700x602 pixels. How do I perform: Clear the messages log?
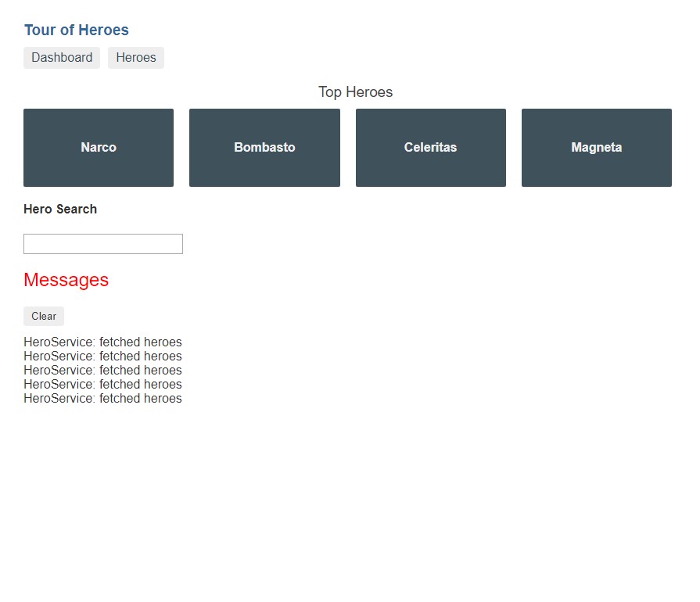coord(43,316)
